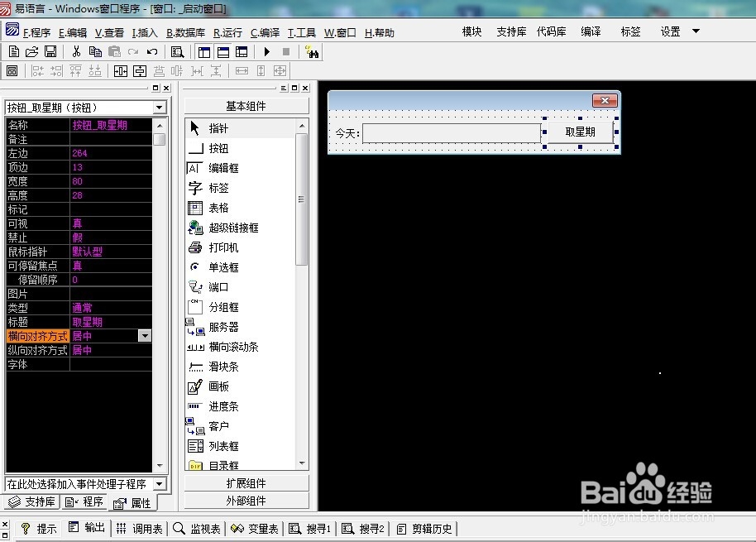Click the 名称 property value 按钮_取星期
This screenshot has width=756, height=542.
pos(111,126)
